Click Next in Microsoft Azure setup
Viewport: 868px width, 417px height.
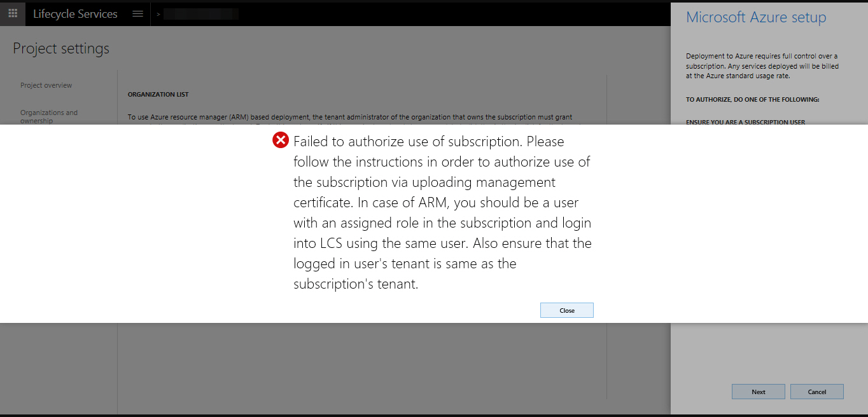pos(759,392)
